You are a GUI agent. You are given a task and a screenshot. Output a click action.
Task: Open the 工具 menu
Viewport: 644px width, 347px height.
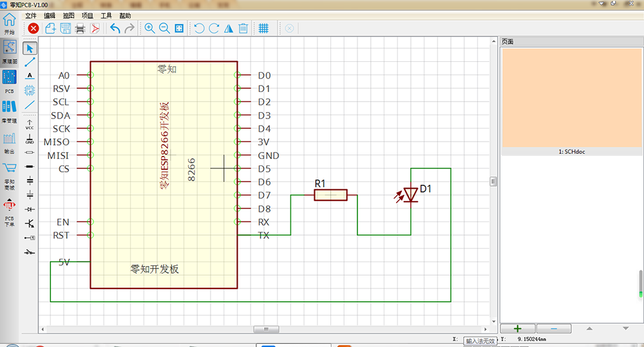click(x=106, y=15)
